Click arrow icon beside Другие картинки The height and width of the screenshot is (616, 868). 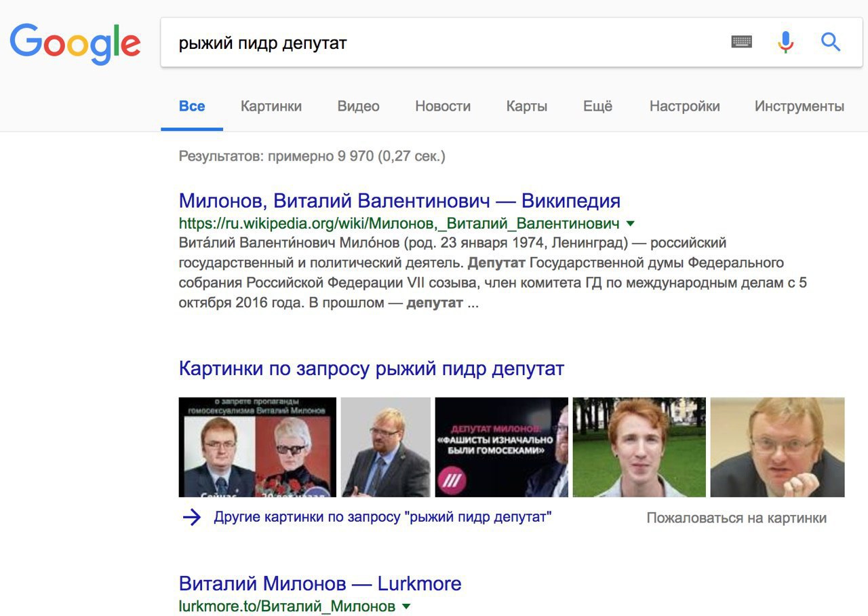(x=192, y=518)
